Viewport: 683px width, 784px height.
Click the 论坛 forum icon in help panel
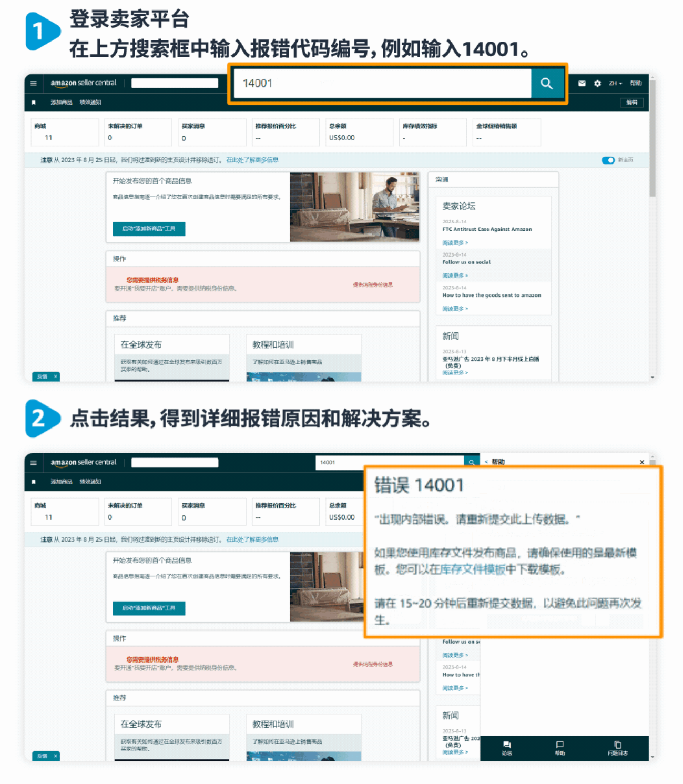[507, 747]
